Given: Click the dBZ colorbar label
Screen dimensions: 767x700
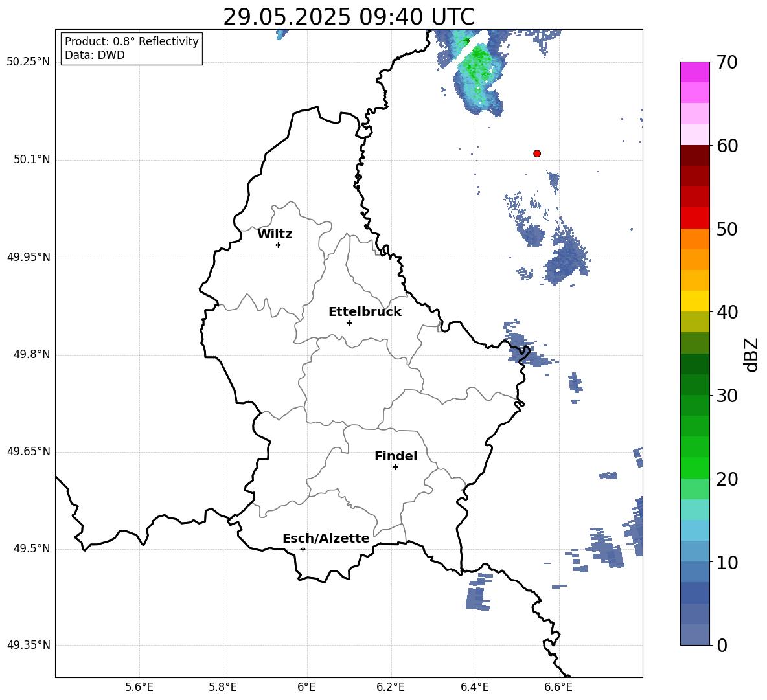Looking at the screenshot, I should [x=751, y=355].
